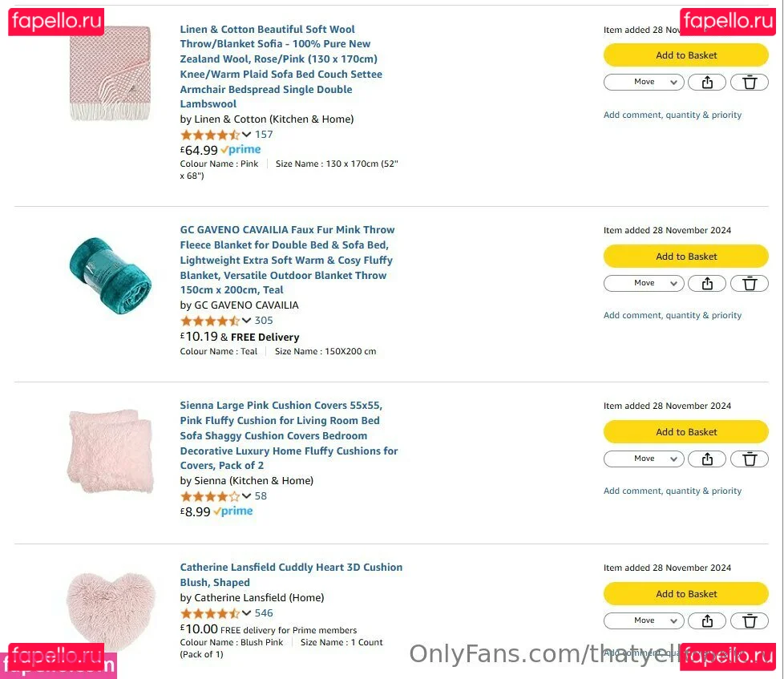
Task: Open the GC Gaveno Cavailia throw product title
Action: click(286, 260)
